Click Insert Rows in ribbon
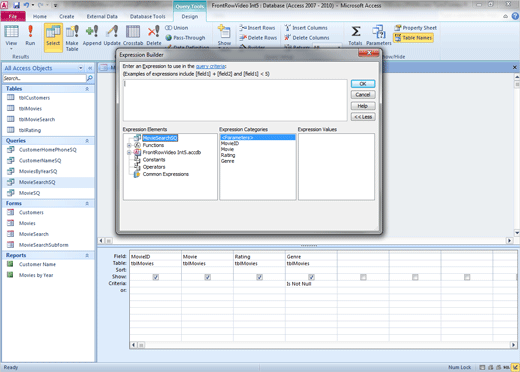 coord(257,28)
